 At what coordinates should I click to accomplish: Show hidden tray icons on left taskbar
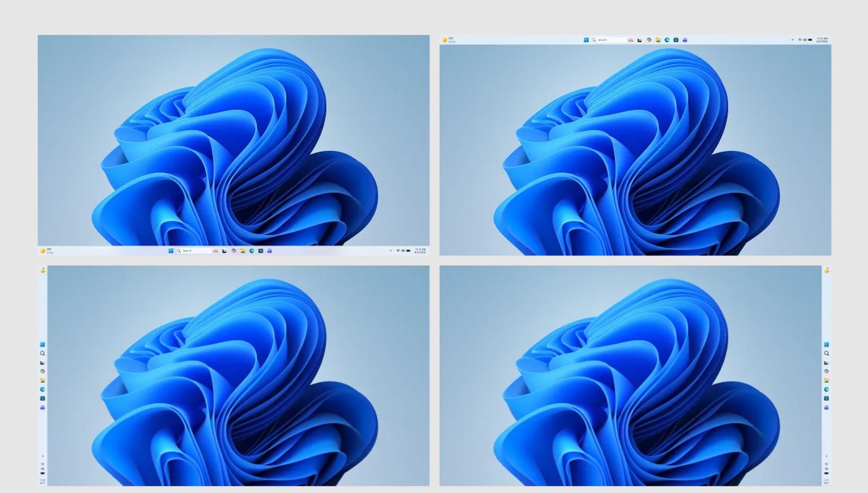[x=42, y=456]
